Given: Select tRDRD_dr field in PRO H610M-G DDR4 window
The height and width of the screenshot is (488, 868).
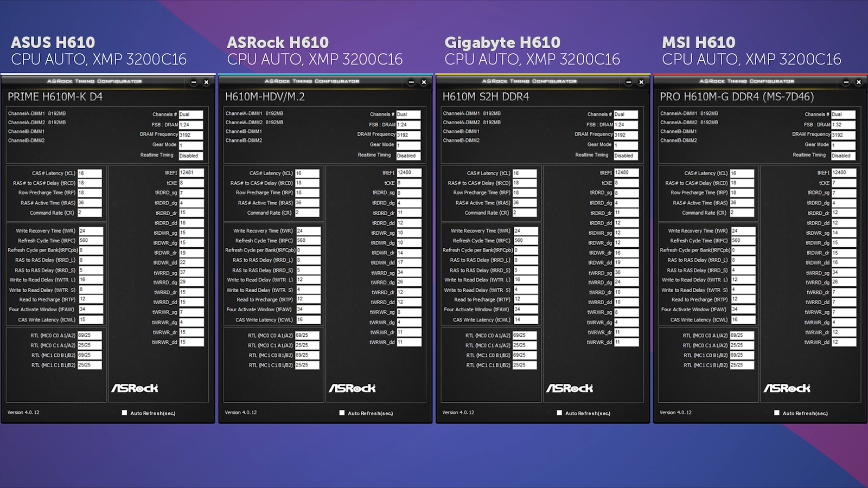Looking at the screenshot, I should click(x=844, y=213).
